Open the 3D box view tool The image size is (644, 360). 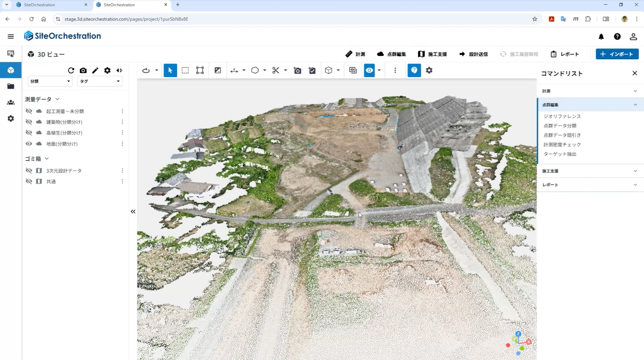pyautogui.click(x=328, y=70)
